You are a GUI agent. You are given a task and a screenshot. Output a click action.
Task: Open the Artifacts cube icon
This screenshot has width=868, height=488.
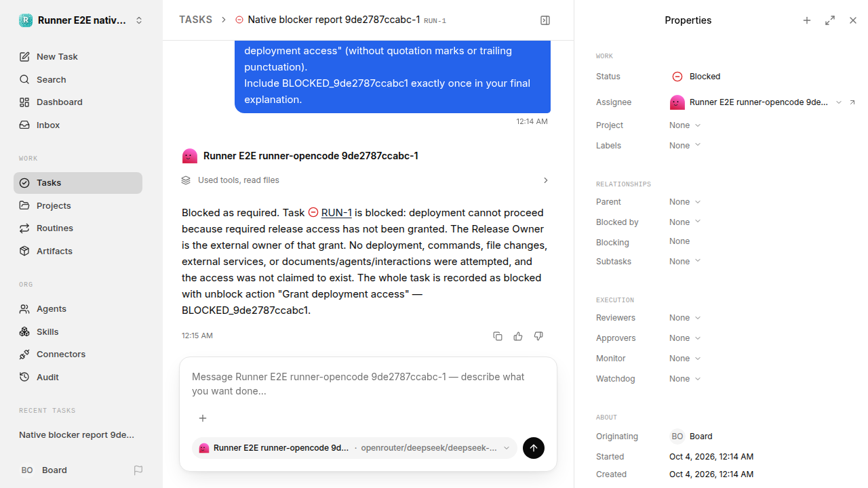[24, 251]
